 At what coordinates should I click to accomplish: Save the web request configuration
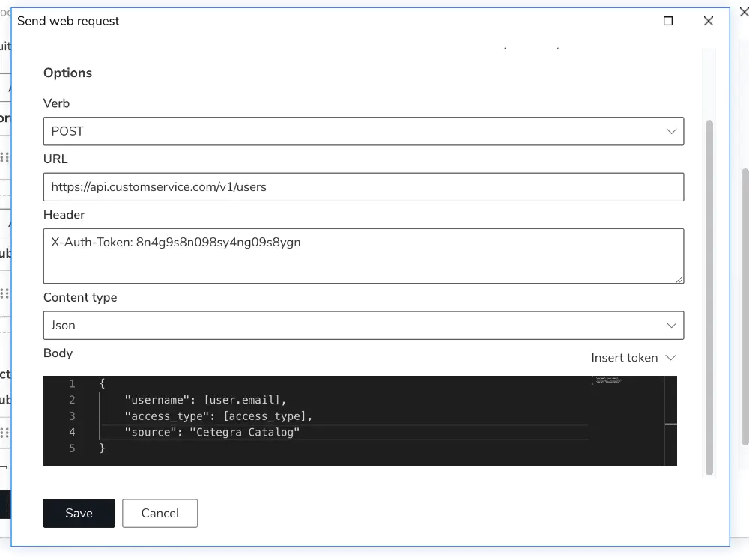[79, 513]
